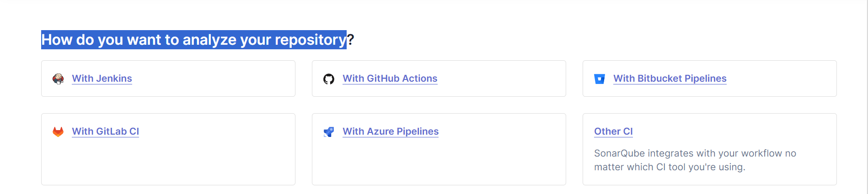Click the orange GitLab fox icon

[x=58, y=132]
